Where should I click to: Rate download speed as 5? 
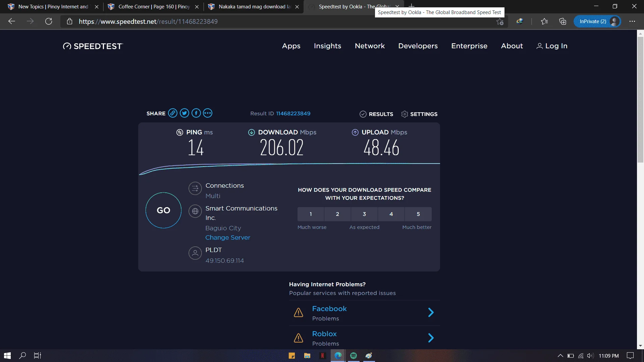(x=418, y=214)
